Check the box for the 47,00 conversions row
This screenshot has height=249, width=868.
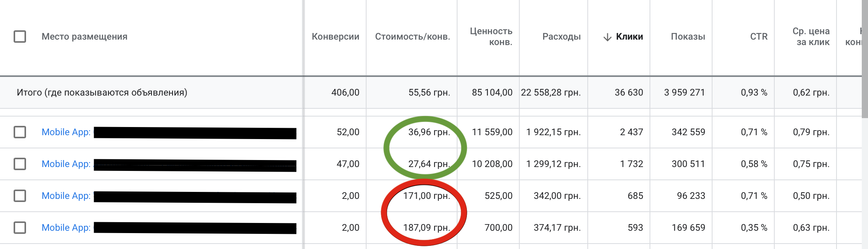[x=20, y=164]
